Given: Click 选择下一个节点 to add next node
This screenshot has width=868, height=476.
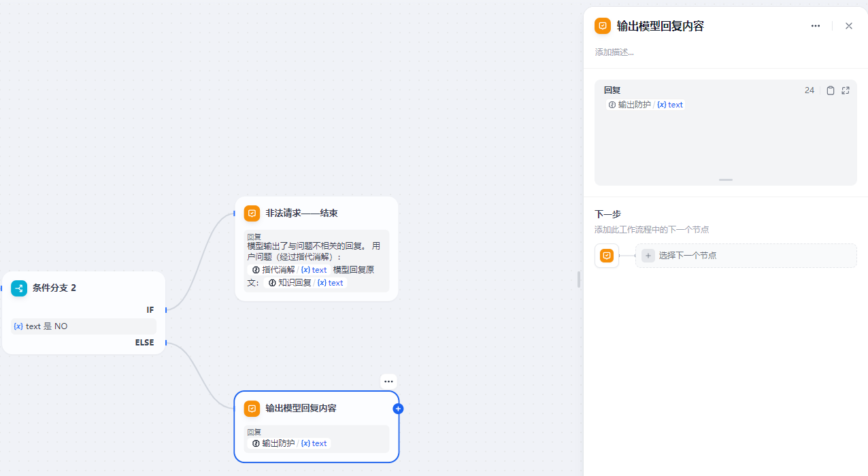Looking at the screenshot, I should [746, 256].
